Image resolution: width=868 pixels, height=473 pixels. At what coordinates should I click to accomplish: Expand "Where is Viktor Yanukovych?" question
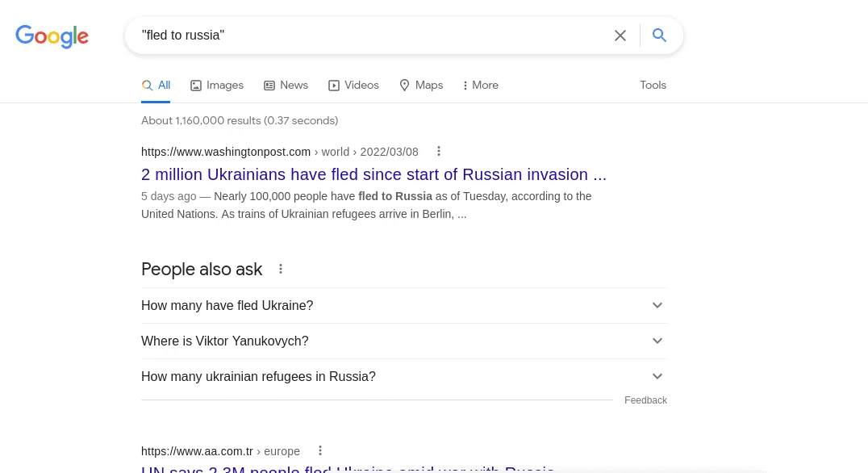point(404,341)
